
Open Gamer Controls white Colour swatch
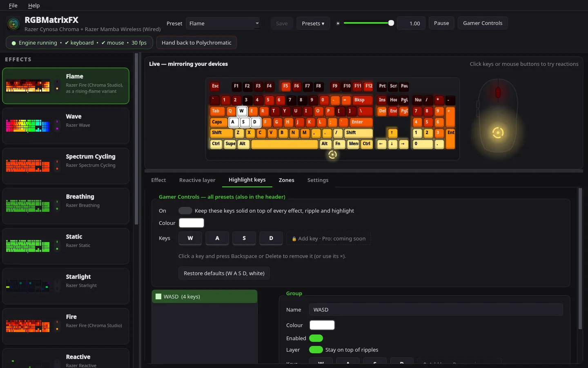(192, 223)
